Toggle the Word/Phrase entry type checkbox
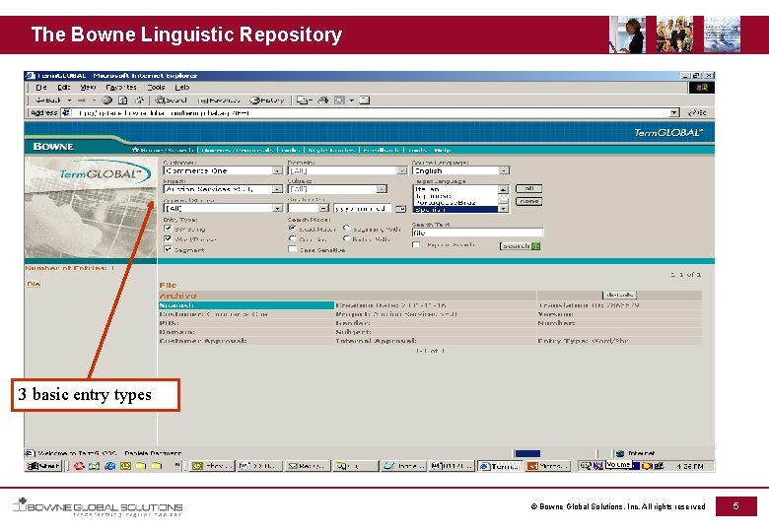Screen dimensions: 769x532 pyautogui.click(x=169, y=238)
